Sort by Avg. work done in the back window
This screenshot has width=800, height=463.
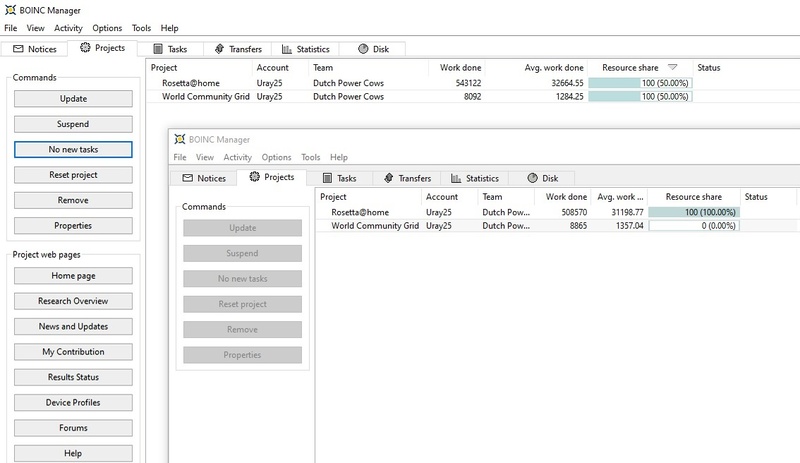pyautogui.click(x=536, y=67)
